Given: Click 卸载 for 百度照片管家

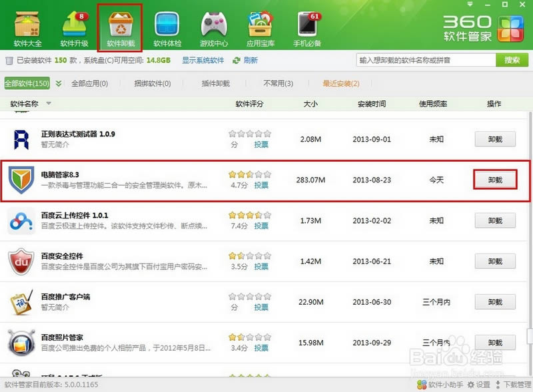Looking at the screenshot, I should coord(495,343).
